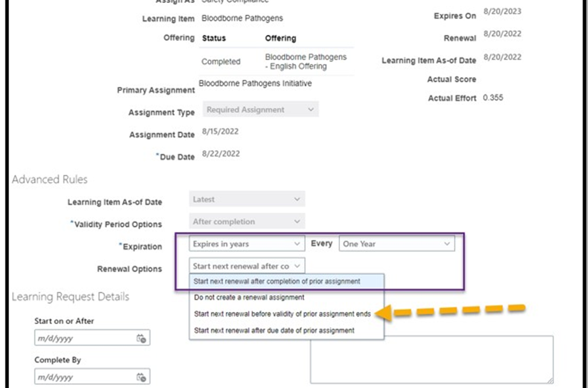Click the Start on or After date field
This screenshot has height=388, width=588.
84,337
